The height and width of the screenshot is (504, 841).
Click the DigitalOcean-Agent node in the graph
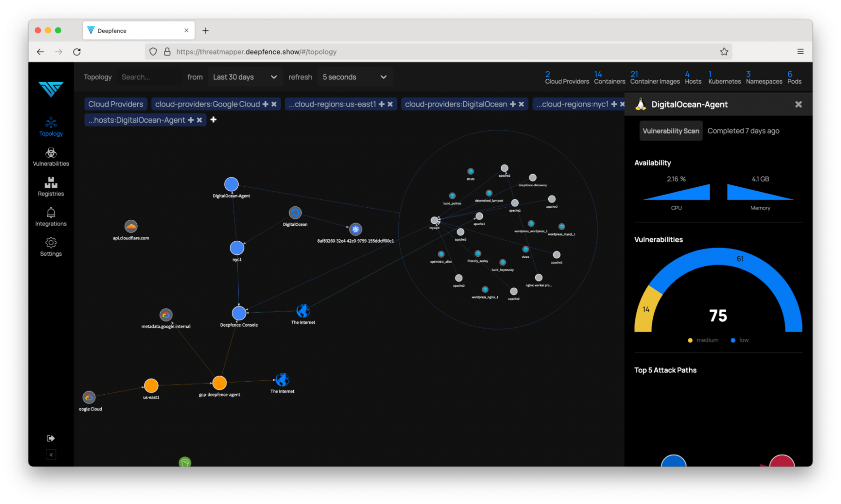coord(231,184)
